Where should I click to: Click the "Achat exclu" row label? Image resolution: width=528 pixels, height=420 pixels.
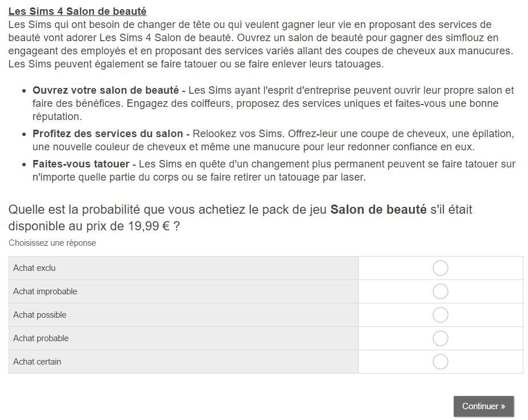coord(34,268)
